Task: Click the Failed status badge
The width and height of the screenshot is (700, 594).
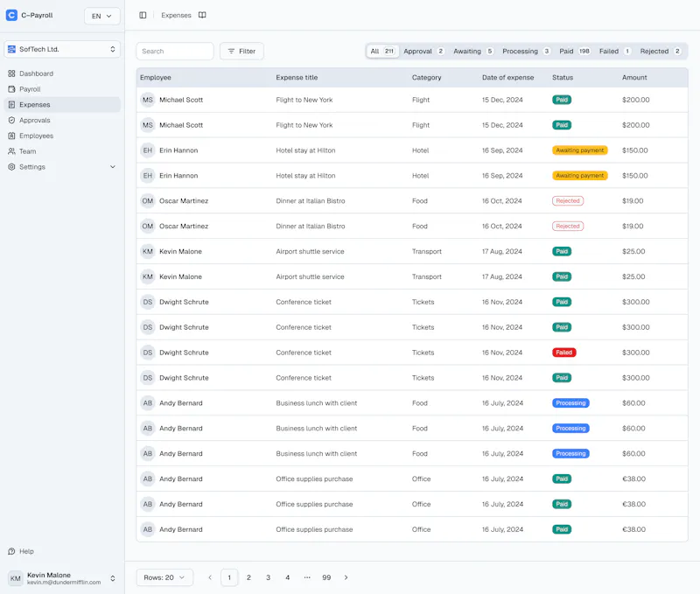Action: pyautogui.click(x=564, y=353)
